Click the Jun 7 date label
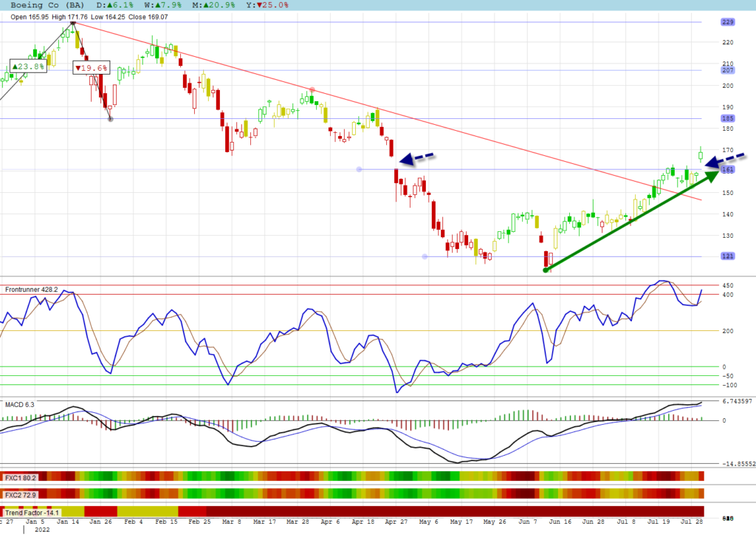Image resolution: width=756 pixels, height=543 pixels. pyautogui.click(x=527, y=522)
